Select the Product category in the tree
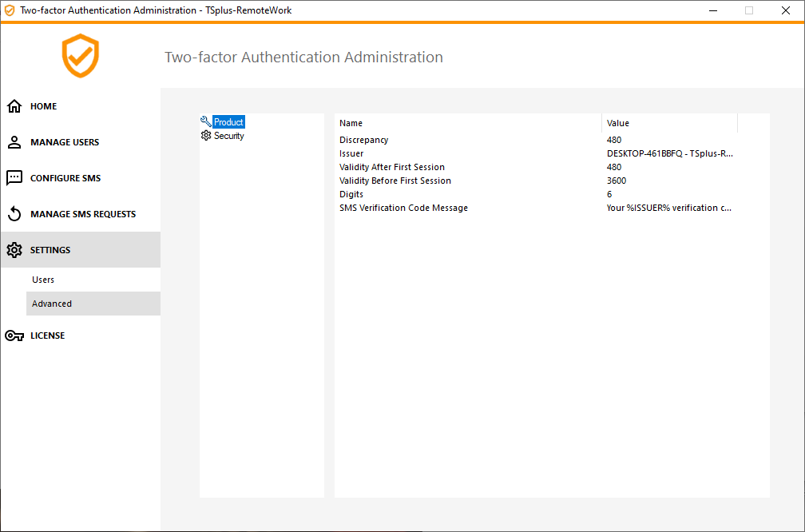The image size is (805, 532). click(227, 121)
